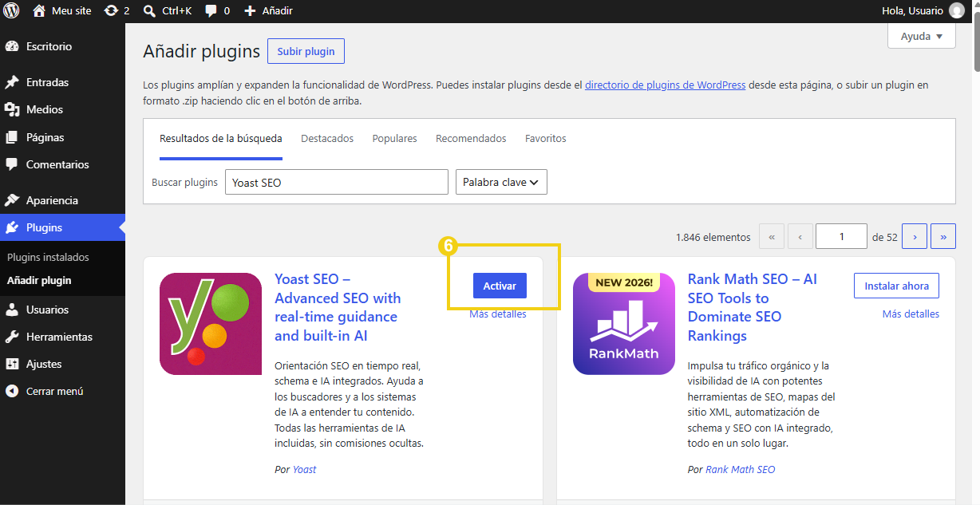Open Rank Math SEO plugin title link
The height and width of the screenshot is (505, 980).
(x=753, y=307)
